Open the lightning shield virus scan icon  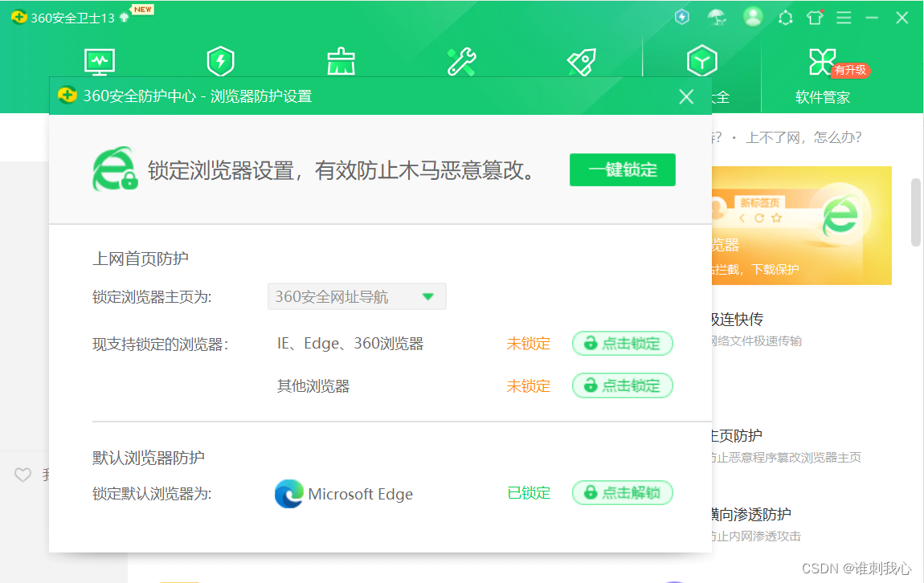coord(221,61)
